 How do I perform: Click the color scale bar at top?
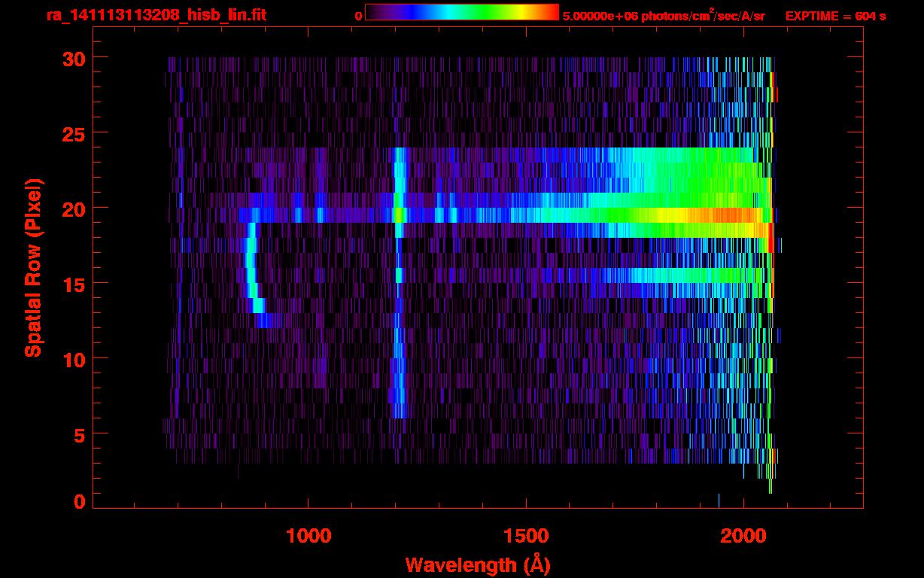(462, 12)
